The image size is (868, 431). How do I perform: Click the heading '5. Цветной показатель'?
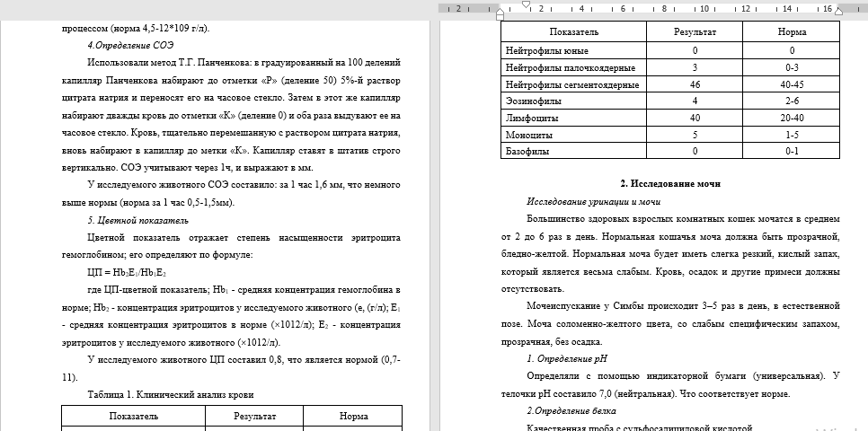click(137, 220)
